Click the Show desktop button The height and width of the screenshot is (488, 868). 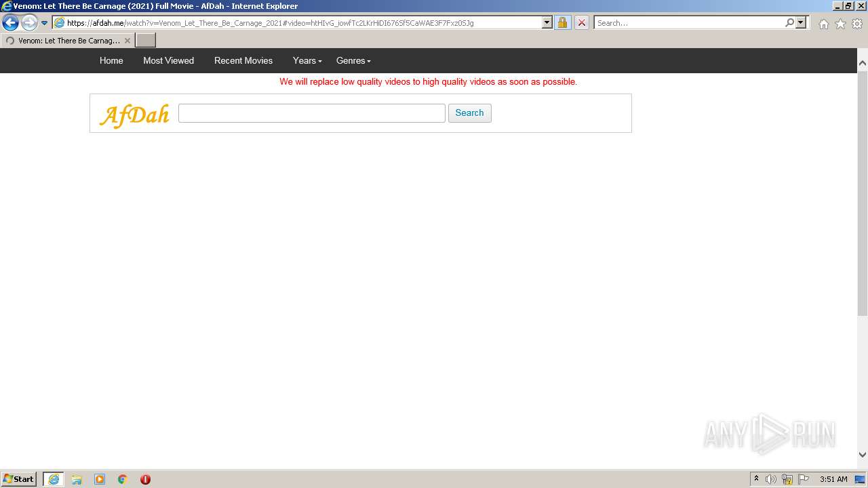[861, 479]
